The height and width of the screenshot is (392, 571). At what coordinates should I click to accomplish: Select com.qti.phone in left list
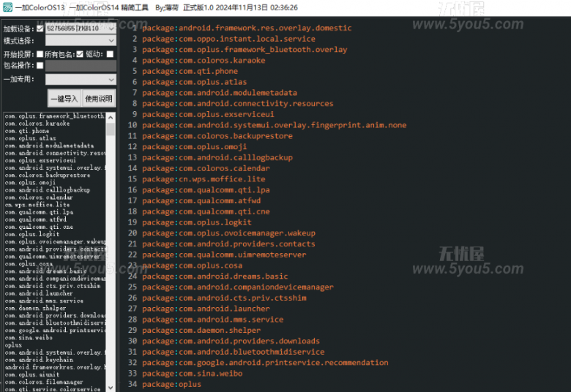click(27, 131)
